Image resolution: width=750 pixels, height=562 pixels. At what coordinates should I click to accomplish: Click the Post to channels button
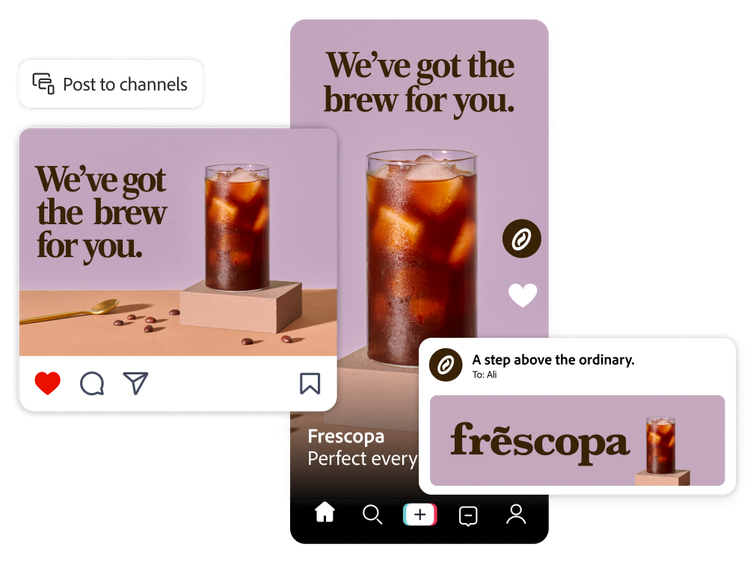coord(111,84)
